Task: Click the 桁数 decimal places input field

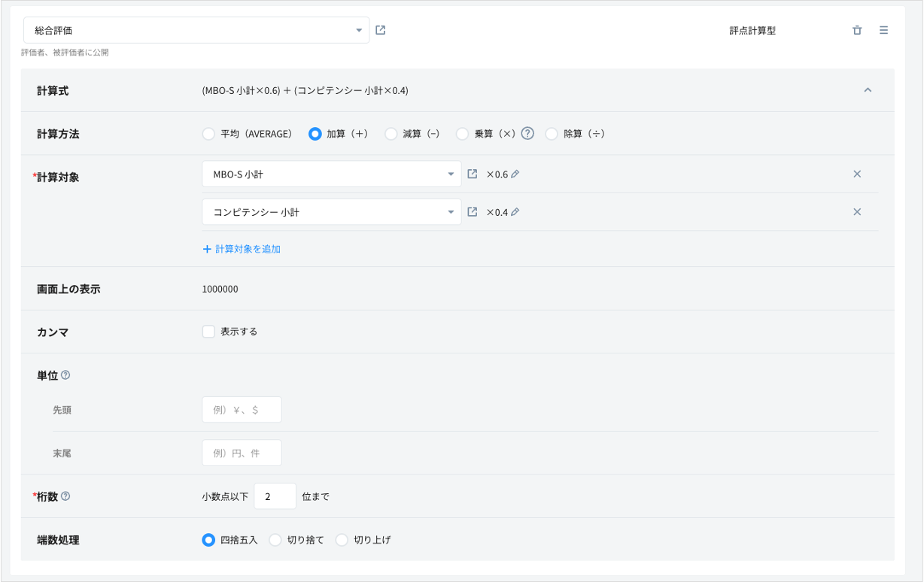Action: 275,496
